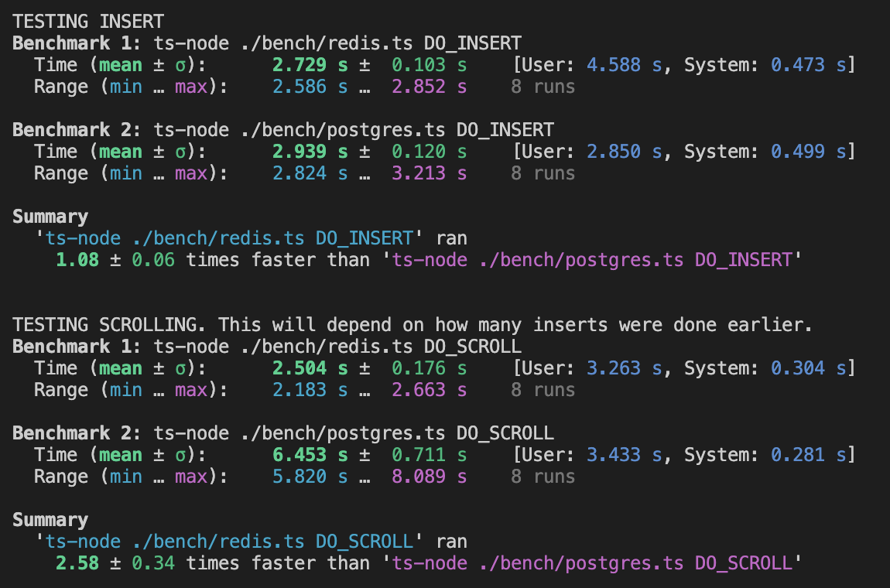Click min value 2.586 s

pyautogui.click(x=310, y=87)
